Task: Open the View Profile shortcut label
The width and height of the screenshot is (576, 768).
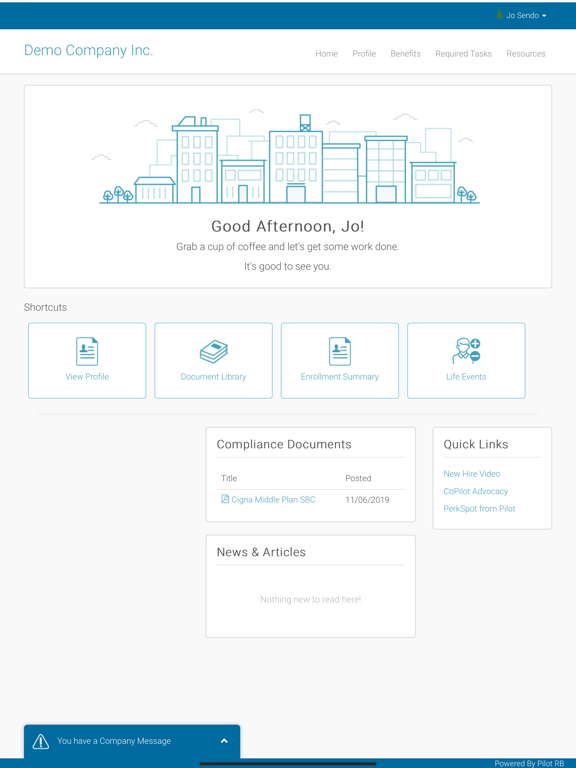Action: pyautogui.click(x=87, y=377)
